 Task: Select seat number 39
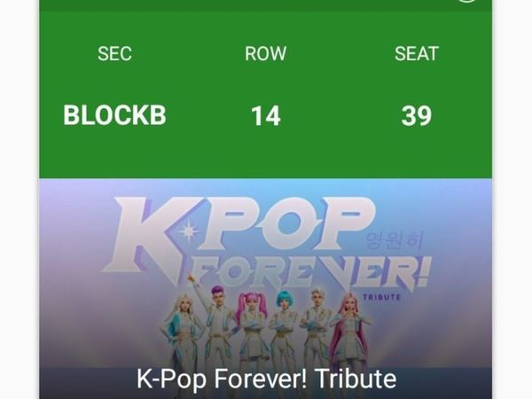coord(416,115)
